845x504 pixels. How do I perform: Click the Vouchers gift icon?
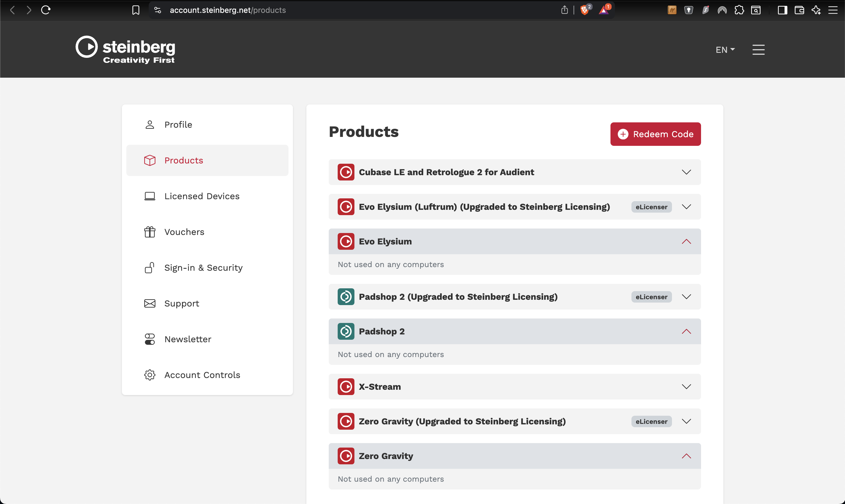150,232
